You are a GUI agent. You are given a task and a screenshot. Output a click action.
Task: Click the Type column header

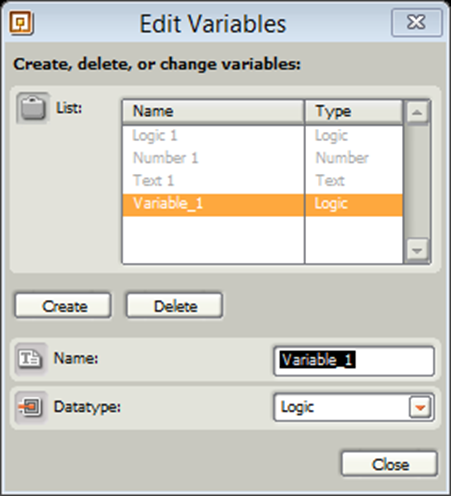[354, 111]
